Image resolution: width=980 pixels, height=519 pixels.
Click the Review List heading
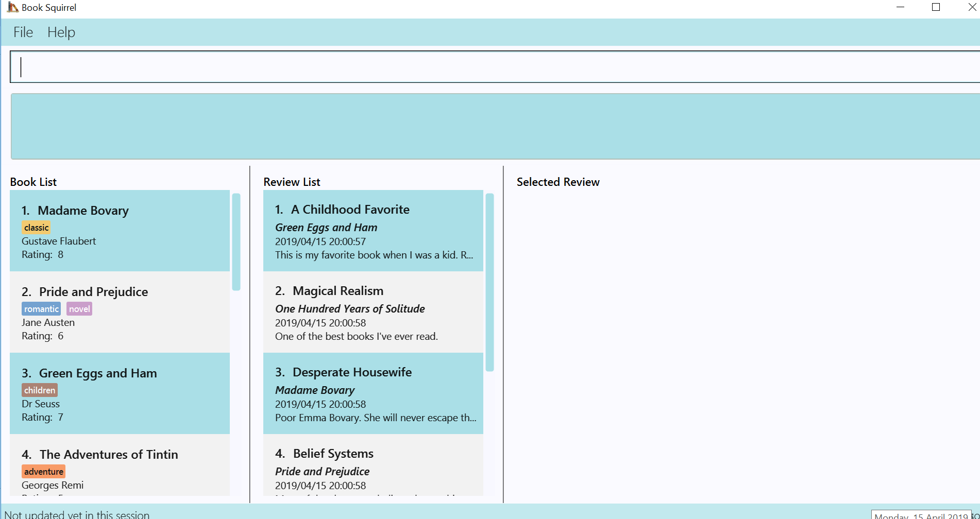(292, 182)
